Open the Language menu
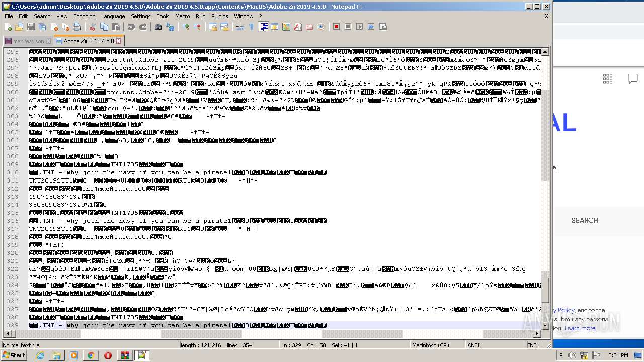Image resolution: width=644 pixels, height=362 pixels. point(113,16)
